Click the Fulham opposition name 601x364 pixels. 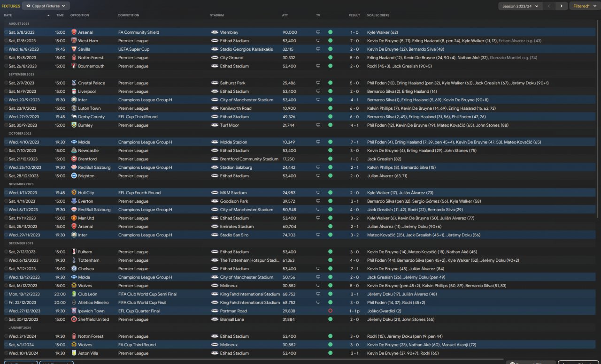pos(85,252)
